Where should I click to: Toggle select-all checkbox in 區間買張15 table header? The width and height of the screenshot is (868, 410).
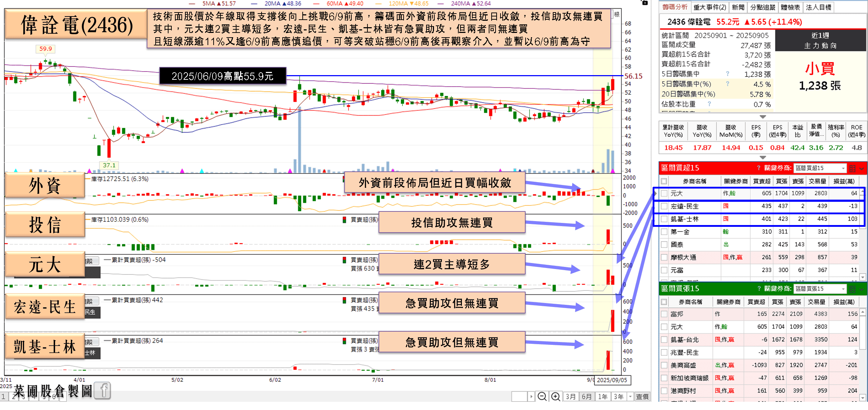tap(664, 302)
